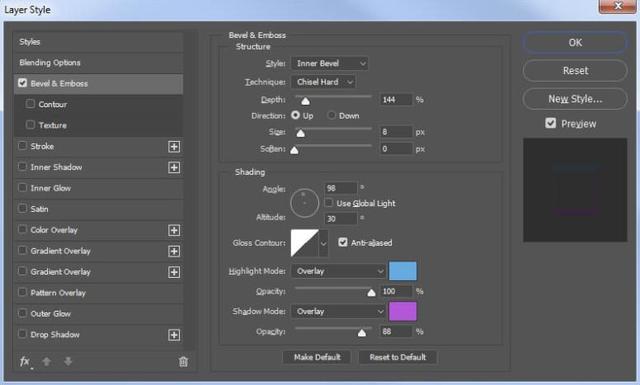Add another Inner Shadow with plus icon
Image resolution: width=640 pixels, height=385 pixels.
pos(174,167)
